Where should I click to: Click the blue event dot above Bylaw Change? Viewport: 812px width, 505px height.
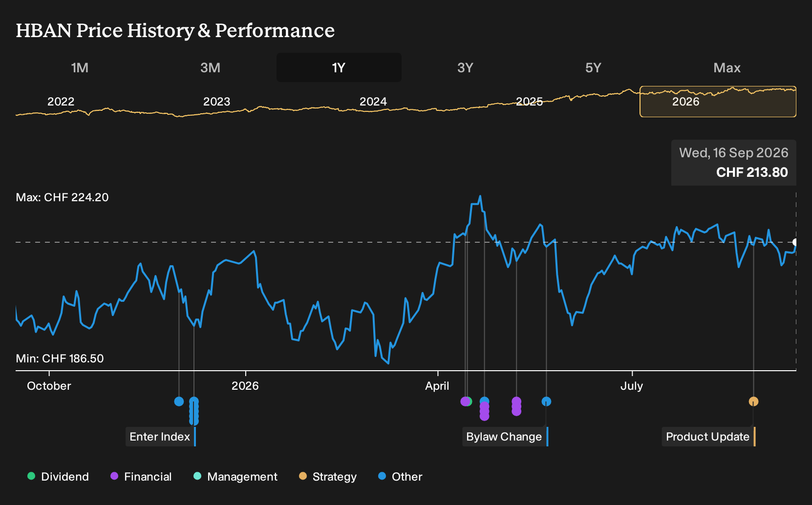point(546,401)
